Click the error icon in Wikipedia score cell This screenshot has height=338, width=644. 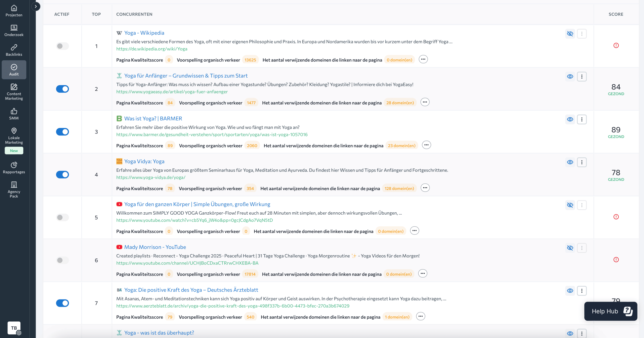tap(616, 45)
